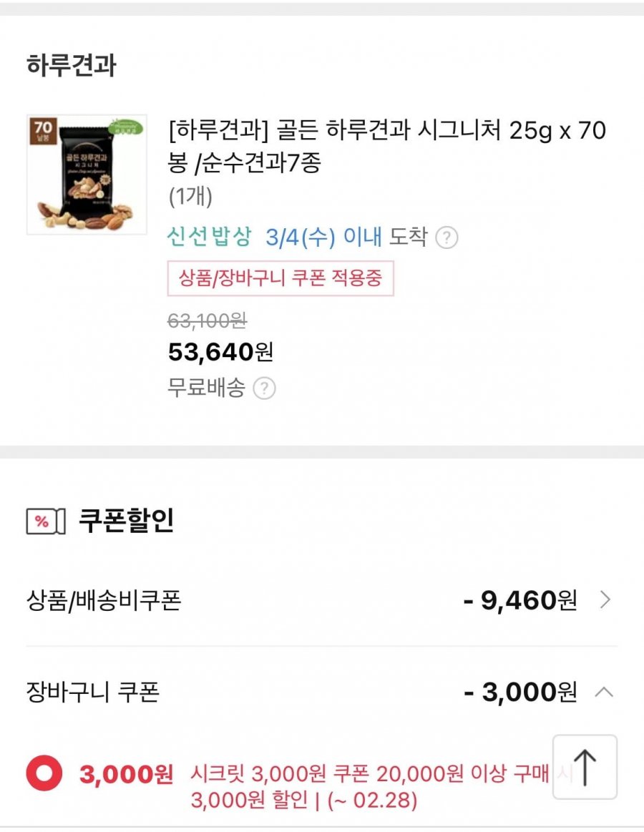This screenshot has width=644, height=832.
Task: Click the 쿠폰할인 section heading
Action: click(126, 521)
